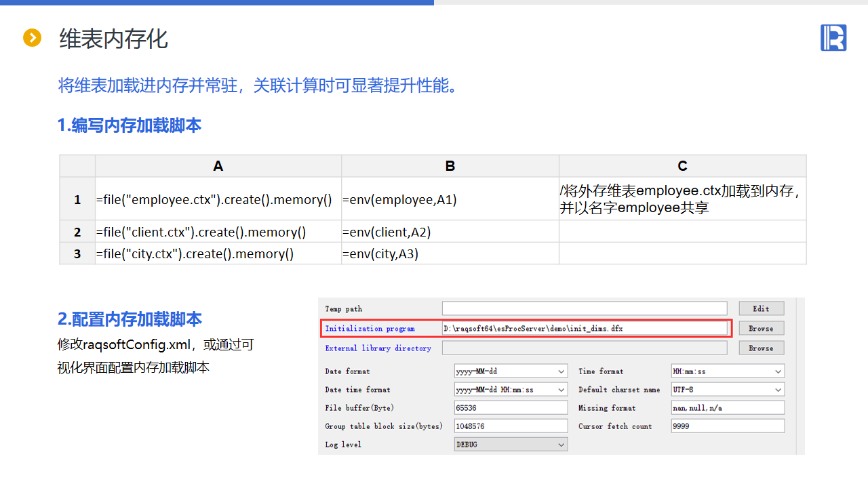
Task: Select column header B in the script table
Action: [450, 166]
